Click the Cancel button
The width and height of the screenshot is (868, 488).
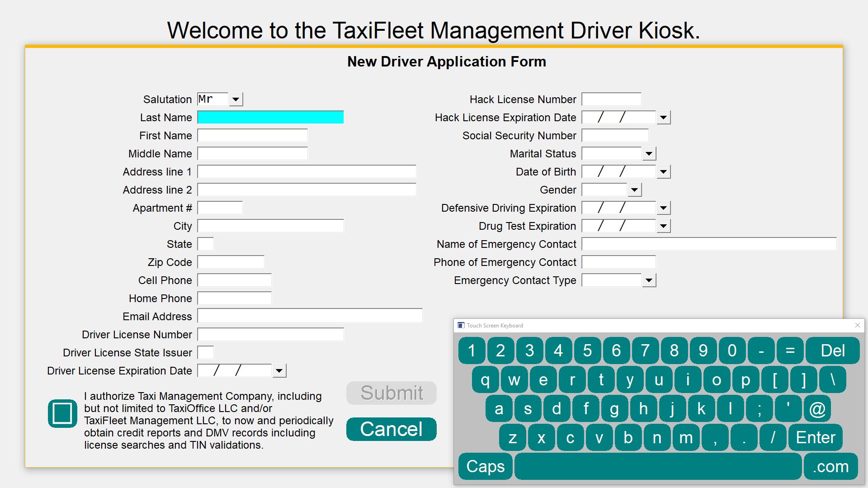click(391, 429)
